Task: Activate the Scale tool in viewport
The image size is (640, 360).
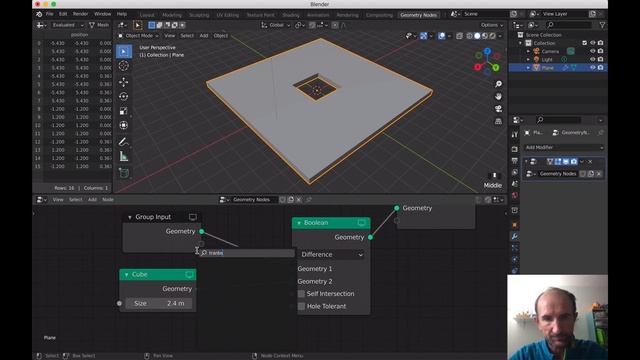Action: (x=124, y=111)
